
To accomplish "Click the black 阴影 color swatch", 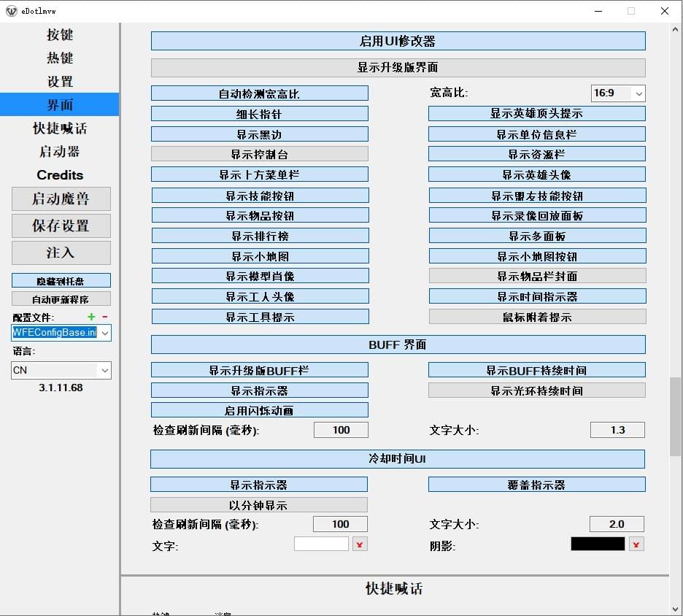I will [x=598, y=544].
